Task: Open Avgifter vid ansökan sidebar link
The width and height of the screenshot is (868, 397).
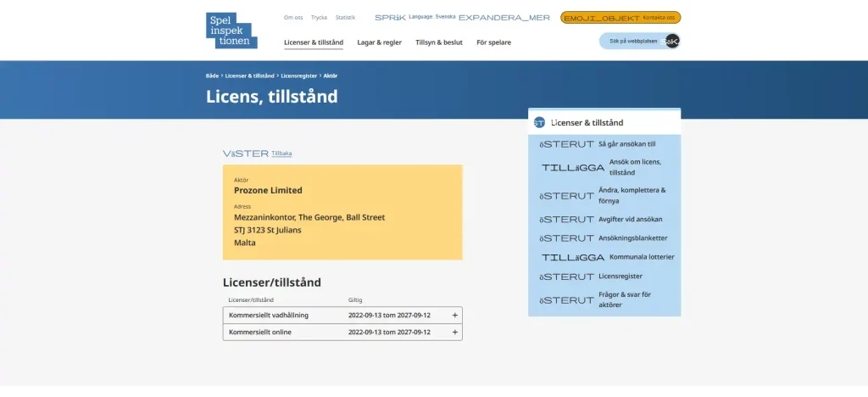Action: click(631, 219)
